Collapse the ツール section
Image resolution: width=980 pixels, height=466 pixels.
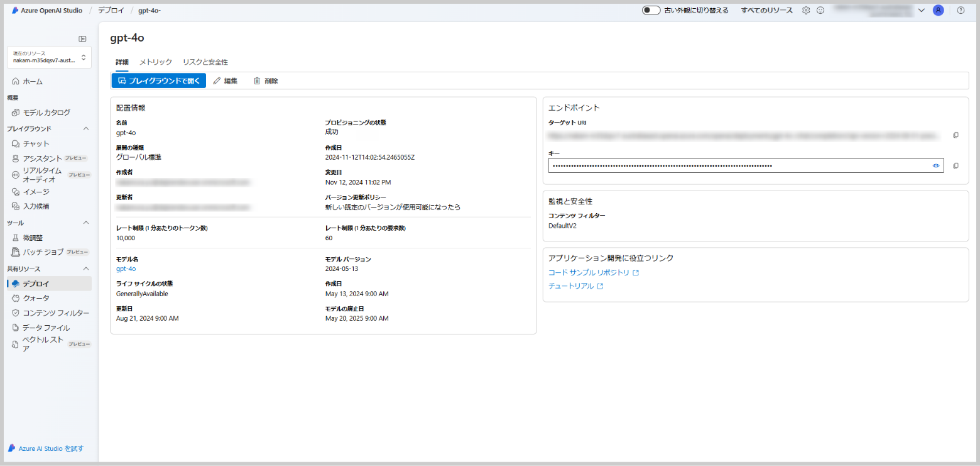(86, 223)
